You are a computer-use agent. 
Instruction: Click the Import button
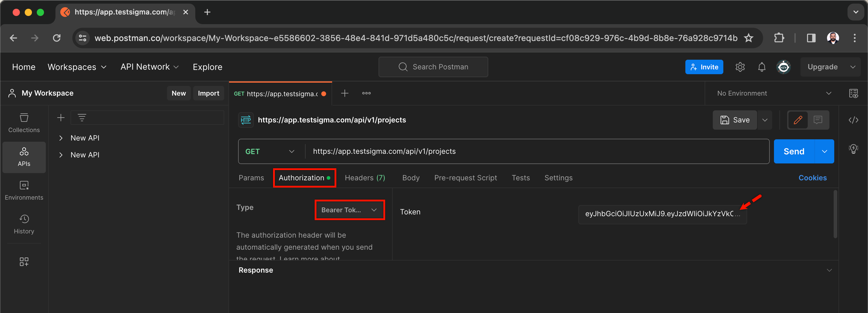[208, 93]
